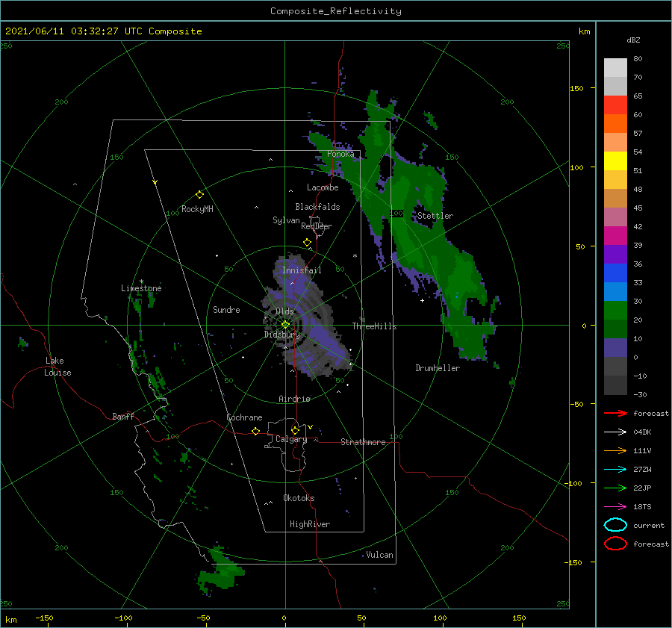The image size is (672, 628).
Task: Pick the magenta swatch below 42 dBZ
Action: (615, 236)
